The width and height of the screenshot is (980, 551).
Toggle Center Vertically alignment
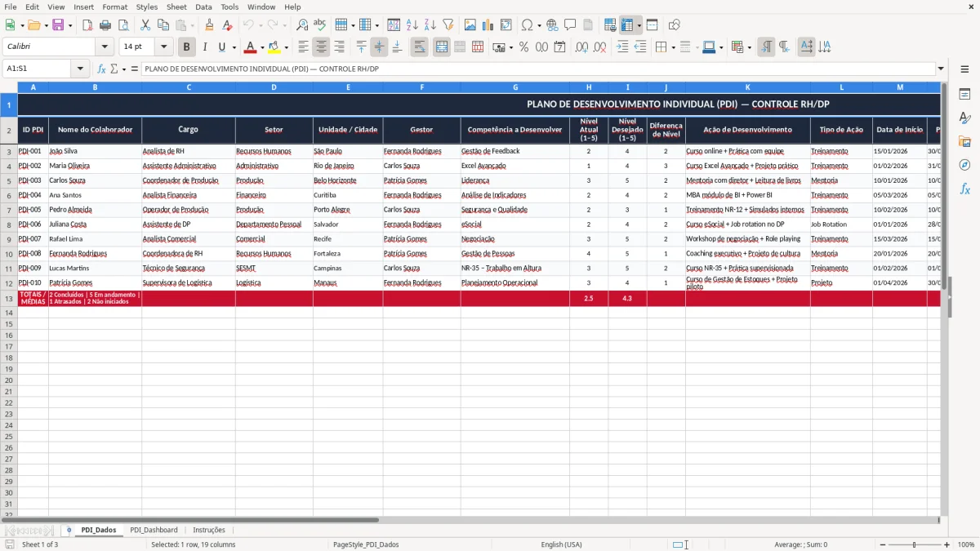coord(379,47)
